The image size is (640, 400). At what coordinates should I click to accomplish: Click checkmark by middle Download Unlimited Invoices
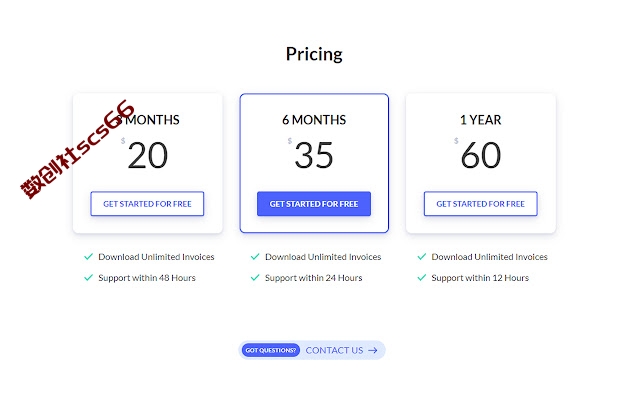[255, 256]
